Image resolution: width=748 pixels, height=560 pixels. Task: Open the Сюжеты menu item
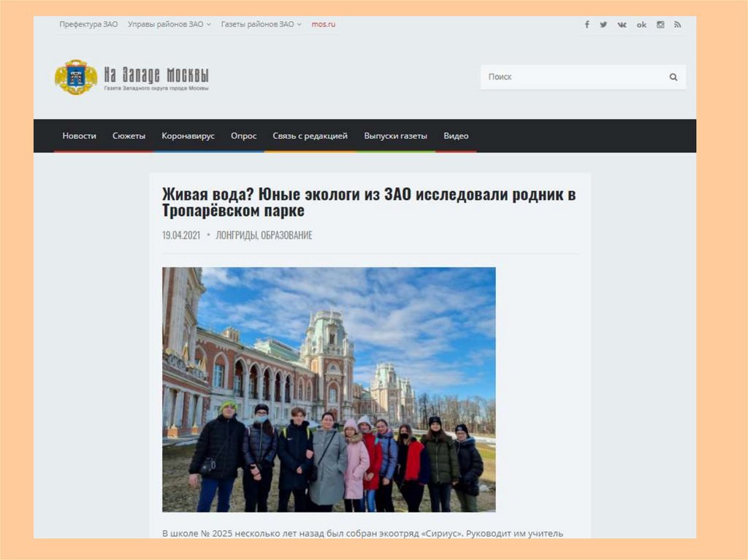tap(129, 136)
